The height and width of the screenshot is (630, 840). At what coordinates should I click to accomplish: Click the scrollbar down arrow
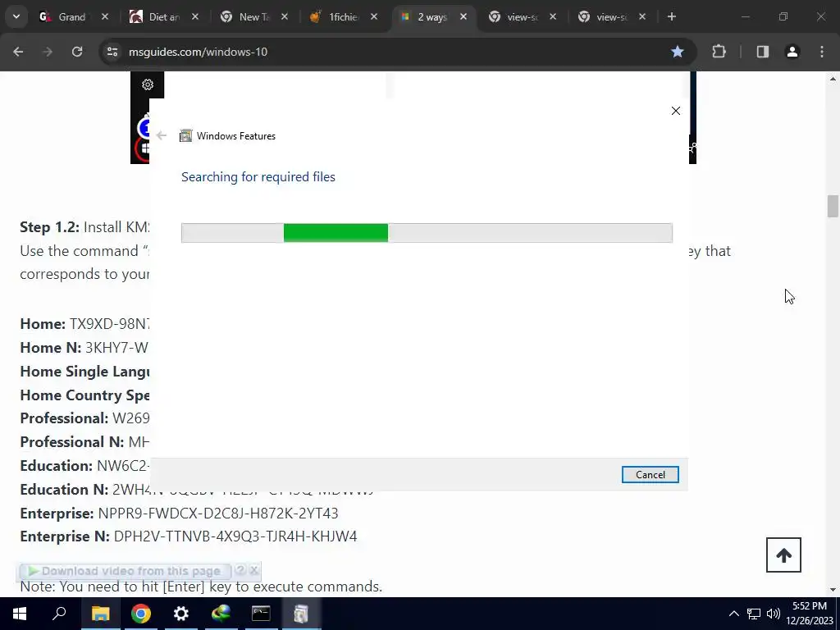click(x=833, y=590)
